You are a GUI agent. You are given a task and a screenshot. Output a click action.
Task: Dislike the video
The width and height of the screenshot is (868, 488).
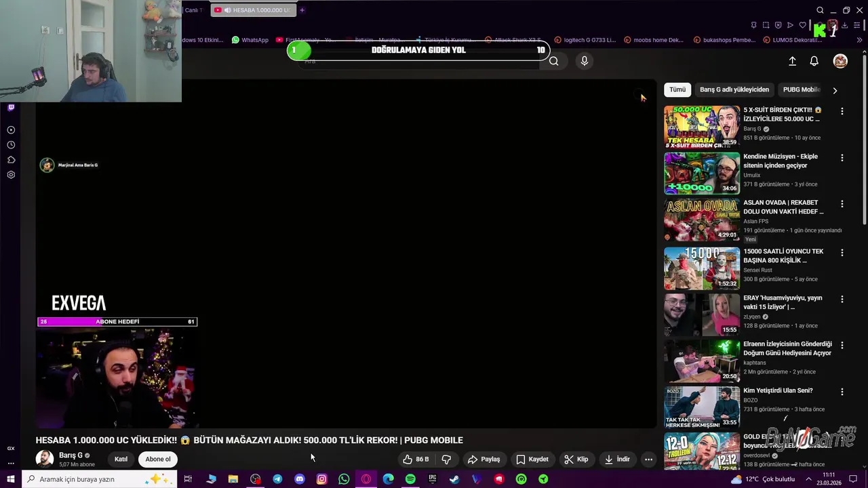click(x=446, y=459)
